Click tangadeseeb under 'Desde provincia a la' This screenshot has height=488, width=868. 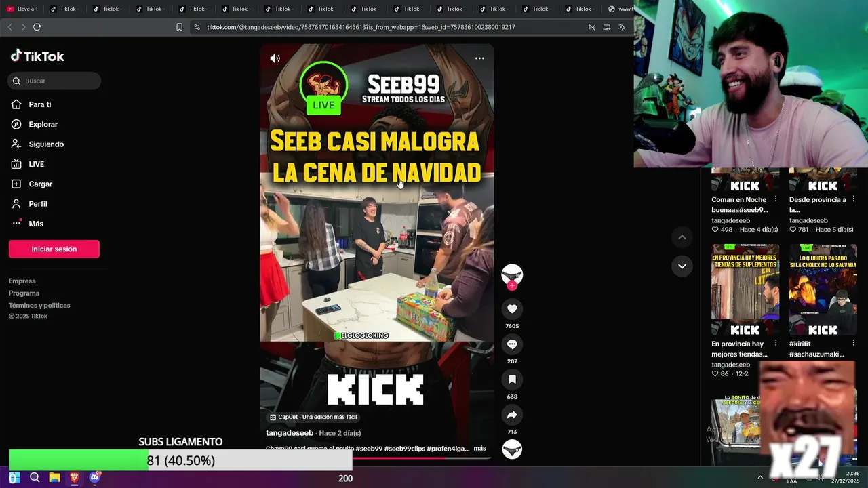click(x=808, y=220)
